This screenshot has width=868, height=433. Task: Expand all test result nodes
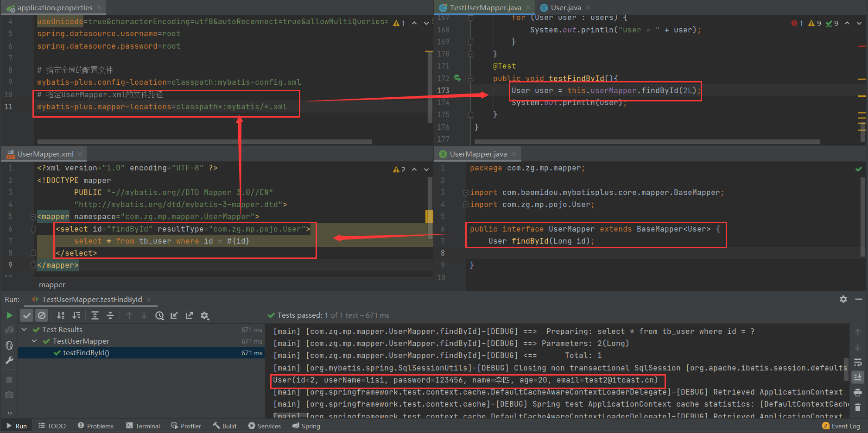95,315
